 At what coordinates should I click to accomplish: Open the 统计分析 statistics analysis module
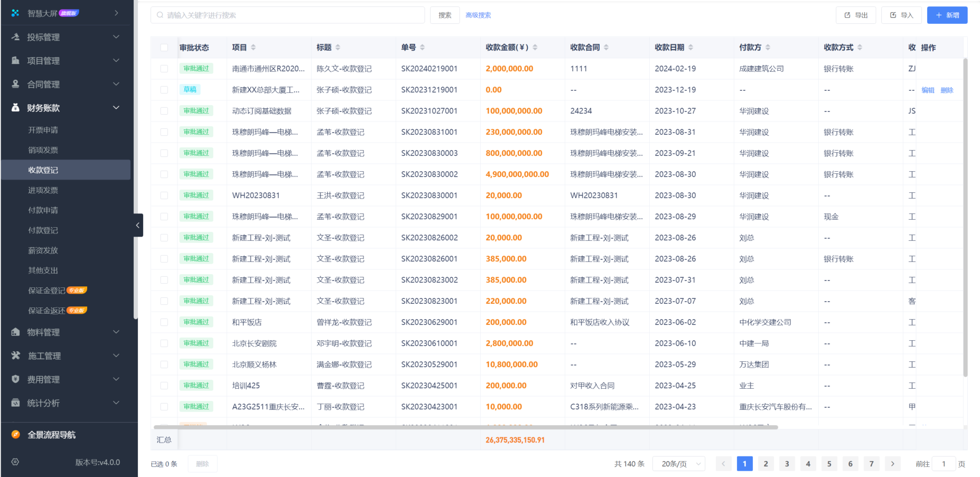click(16, 403)
